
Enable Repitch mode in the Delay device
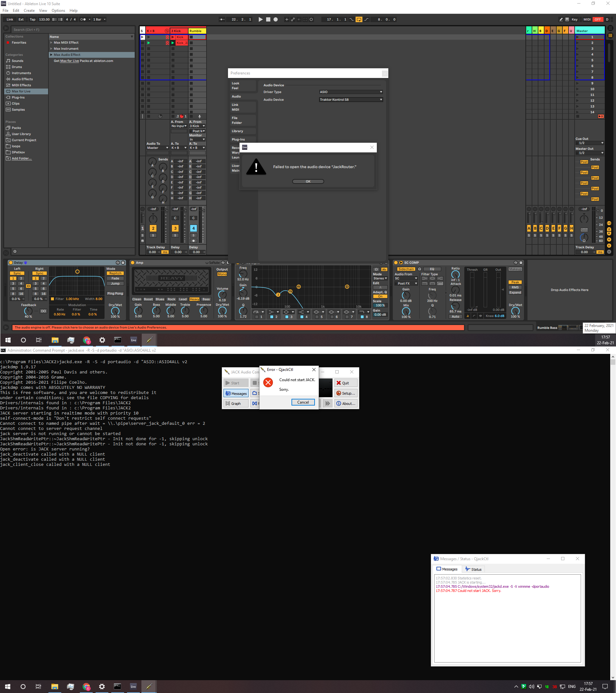115,273
